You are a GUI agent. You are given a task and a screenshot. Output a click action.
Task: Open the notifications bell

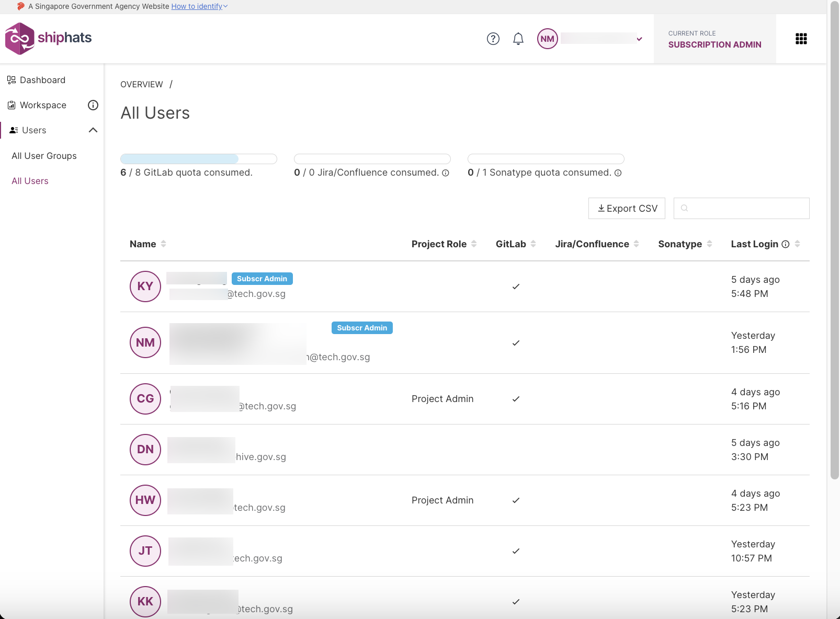(x=518, y=39)
